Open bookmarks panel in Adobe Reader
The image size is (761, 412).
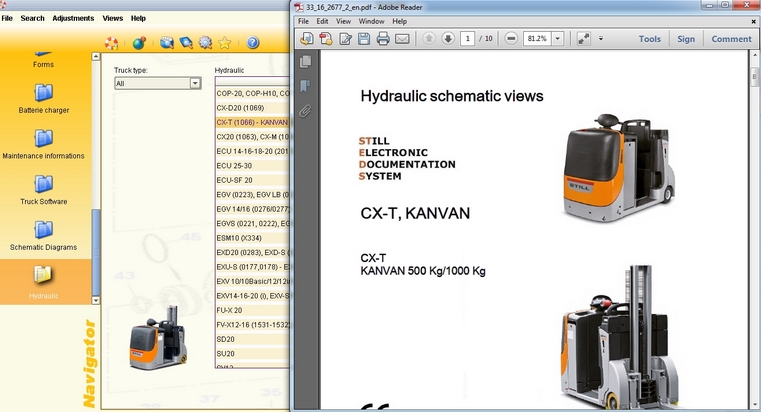pos(305,86)
